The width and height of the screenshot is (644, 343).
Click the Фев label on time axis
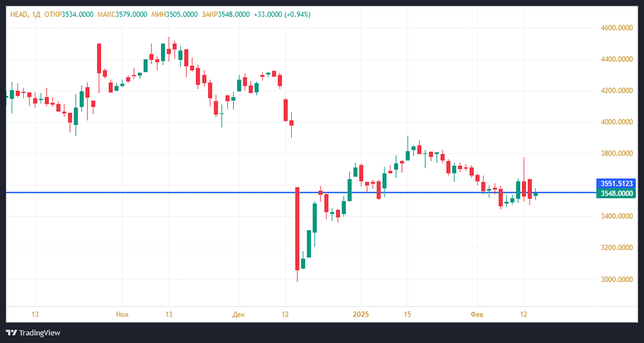point(477,314)
